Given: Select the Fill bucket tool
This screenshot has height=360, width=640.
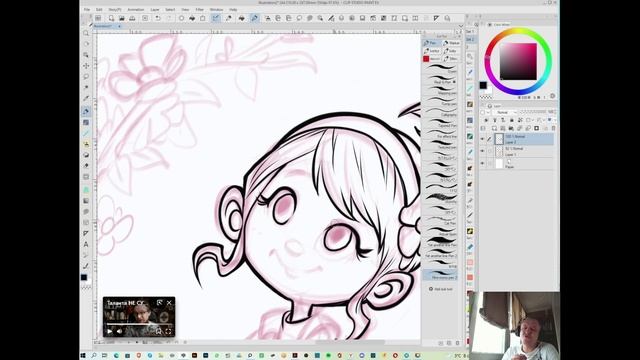Looking at the screenshot, I should click(86, 189).
